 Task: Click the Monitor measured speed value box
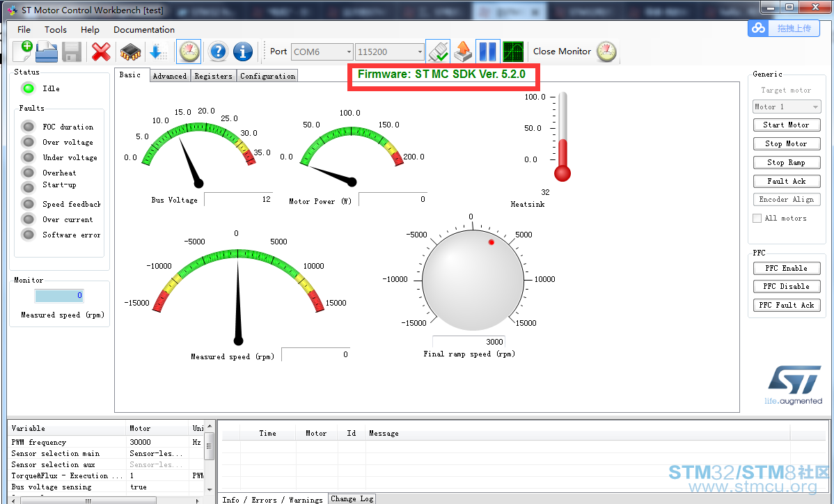[59, 296]
